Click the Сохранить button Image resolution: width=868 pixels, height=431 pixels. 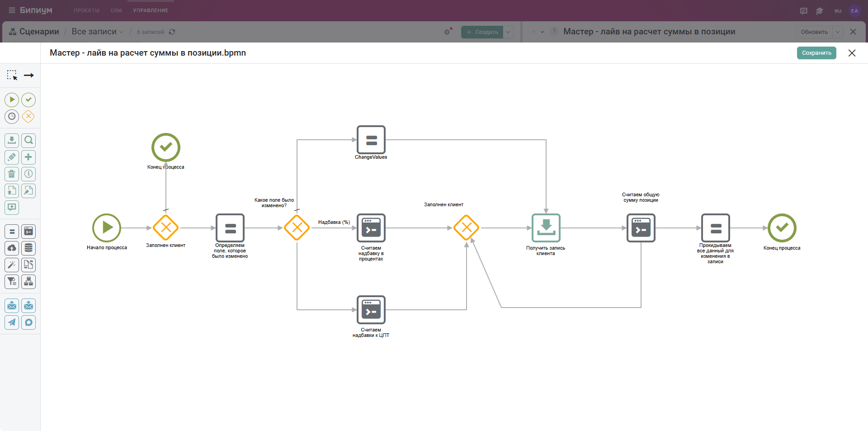816,53
